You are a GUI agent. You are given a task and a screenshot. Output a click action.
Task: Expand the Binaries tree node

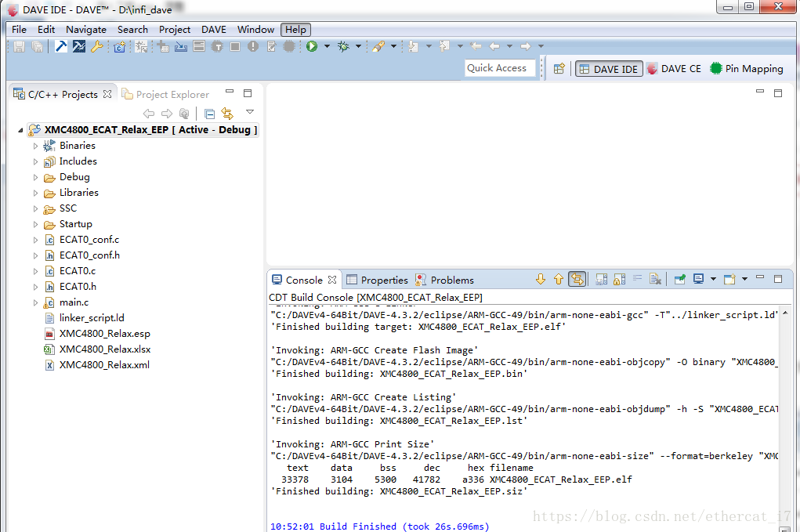35,146
